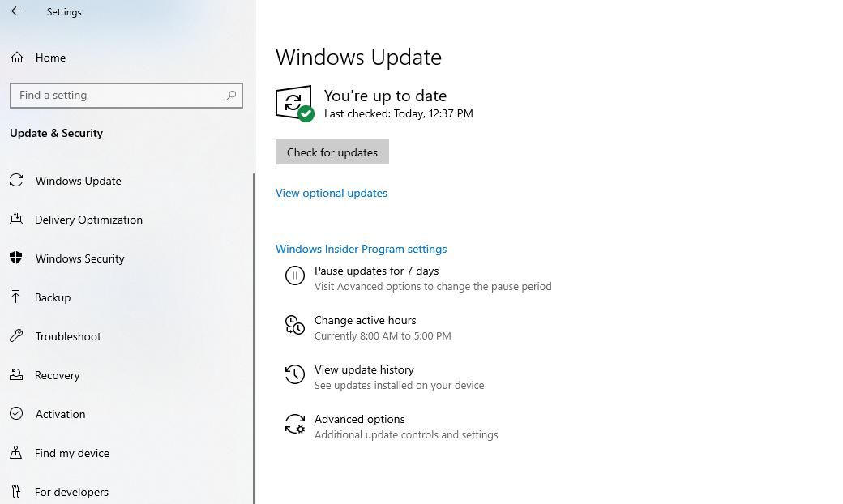Click the Troubleshoot wrench icon
The image size is (843, 504).
point(16,335)
